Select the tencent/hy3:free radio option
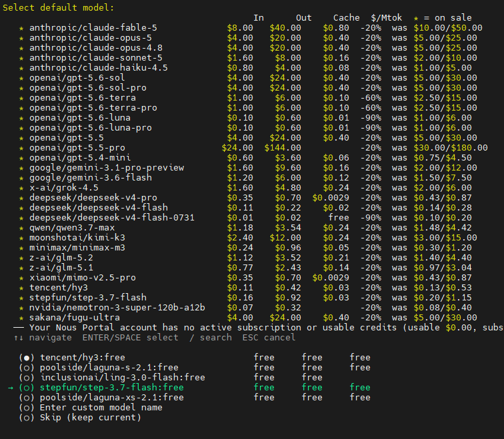The height and width of the screenshot is (439, 504). 27,358
